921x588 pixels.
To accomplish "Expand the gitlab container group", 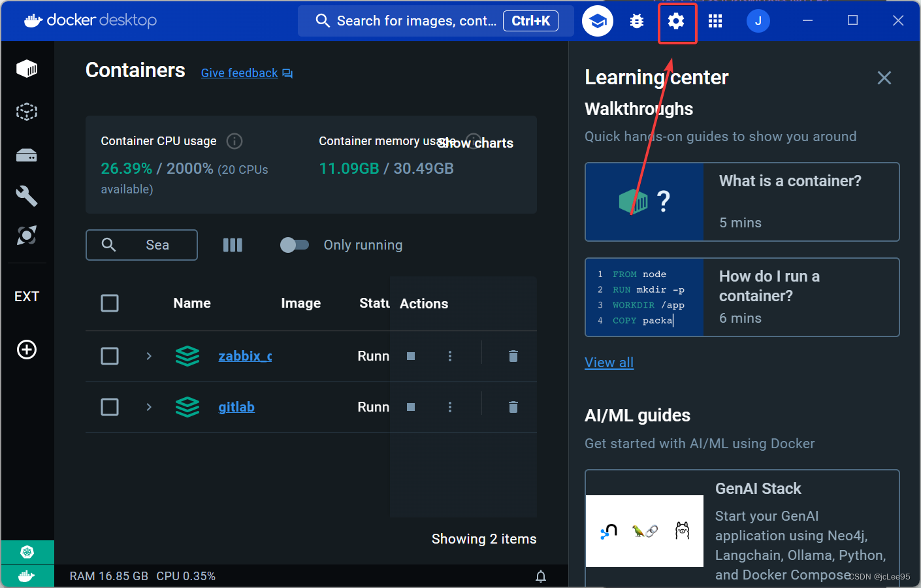I will click(x=149, y=407).
